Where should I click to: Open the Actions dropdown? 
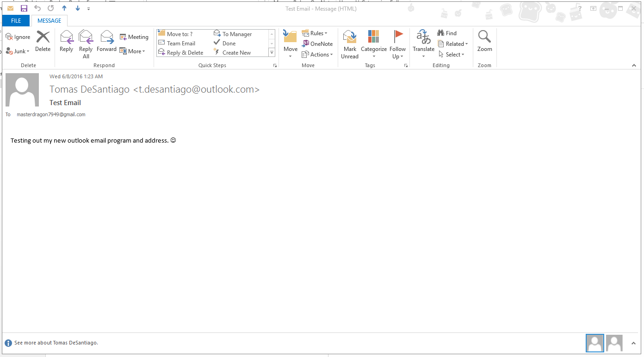(317, 55)
